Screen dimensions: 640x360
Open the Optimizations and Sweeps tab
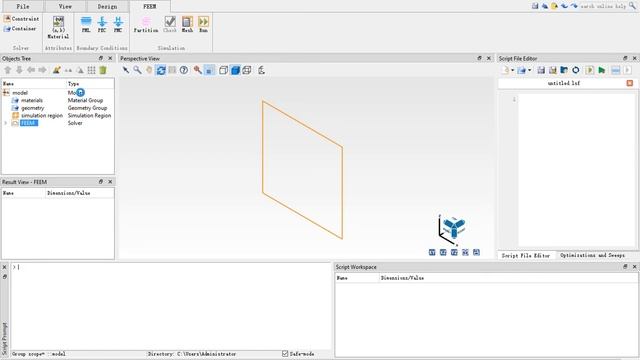coord(592,255)
